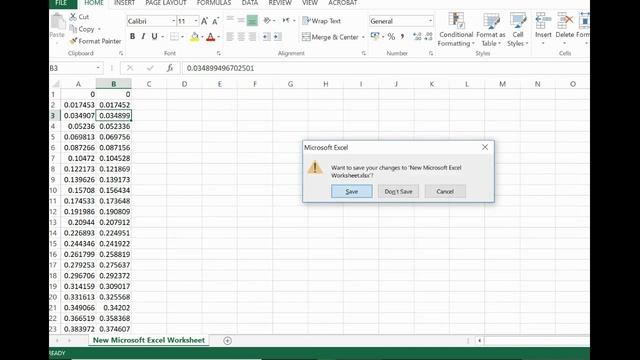Screen dimensions: 640x360
Task: Click the Paste clipboard icon
Action: [58, 21]
